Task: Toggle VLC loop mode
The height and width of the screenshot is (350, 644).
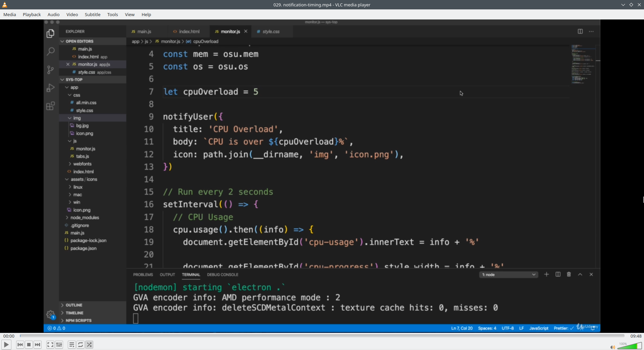Action: [x=80, y=345]
